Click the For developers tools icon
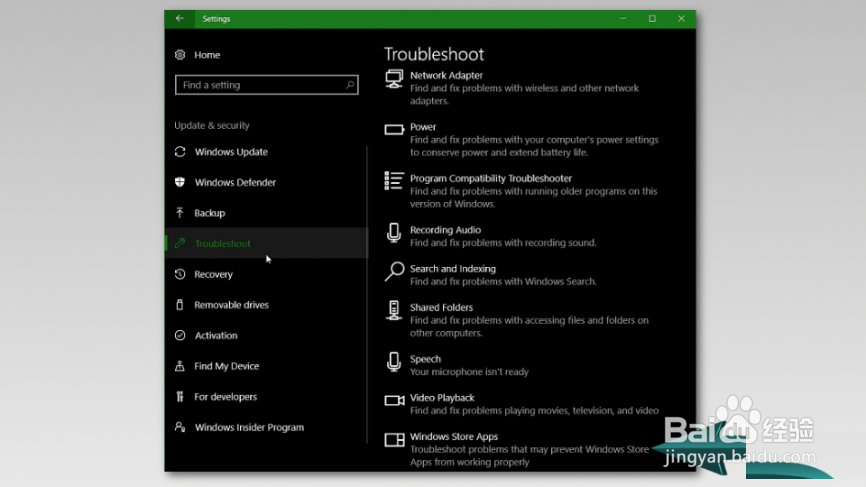866x487 pixels. 180,396
